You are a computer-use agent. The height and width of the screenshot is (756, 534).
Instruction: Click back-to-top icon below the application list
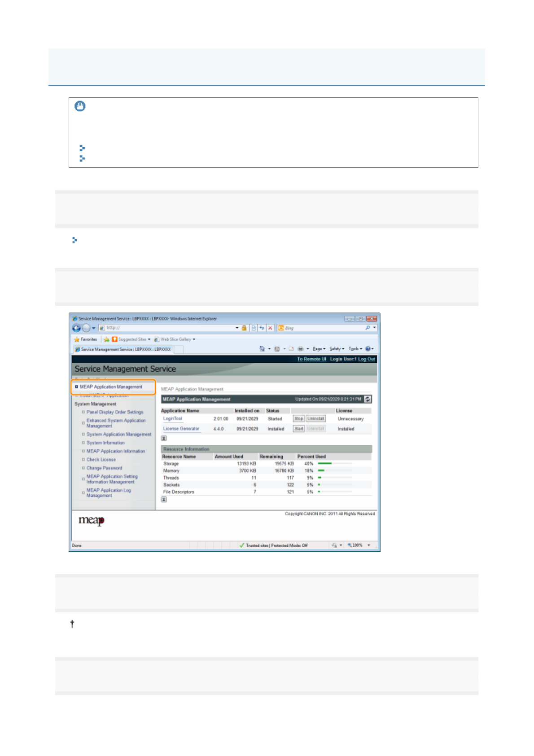tap(164, 438)
